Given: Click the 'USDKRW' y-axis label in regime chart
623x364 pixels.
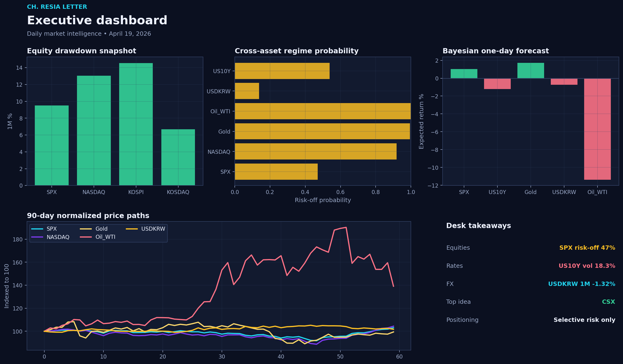Looking at the screenshot, I should pos(219,91).
